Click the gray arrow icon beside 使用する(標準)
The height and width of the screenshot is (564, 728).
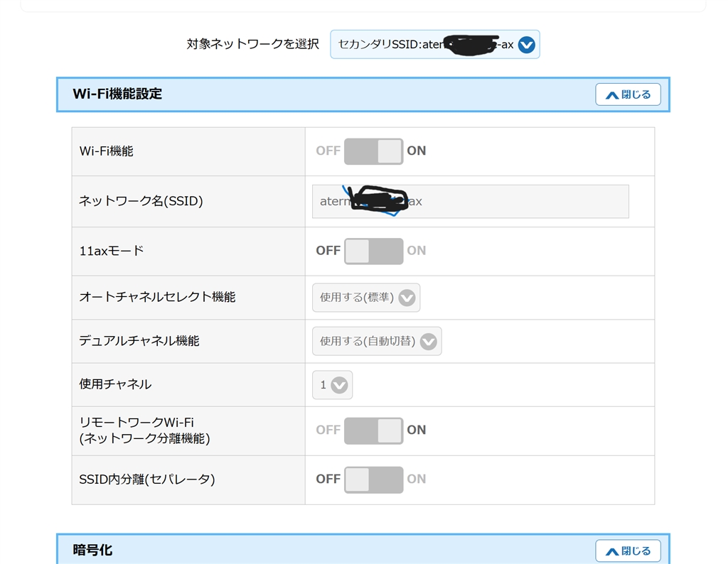pyautogui.click(x=407, y=298)
